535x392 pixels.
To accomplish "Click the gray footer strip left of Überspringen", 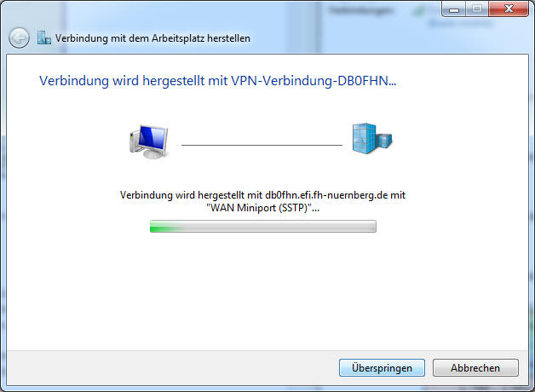I will click(x=172, y=368).
